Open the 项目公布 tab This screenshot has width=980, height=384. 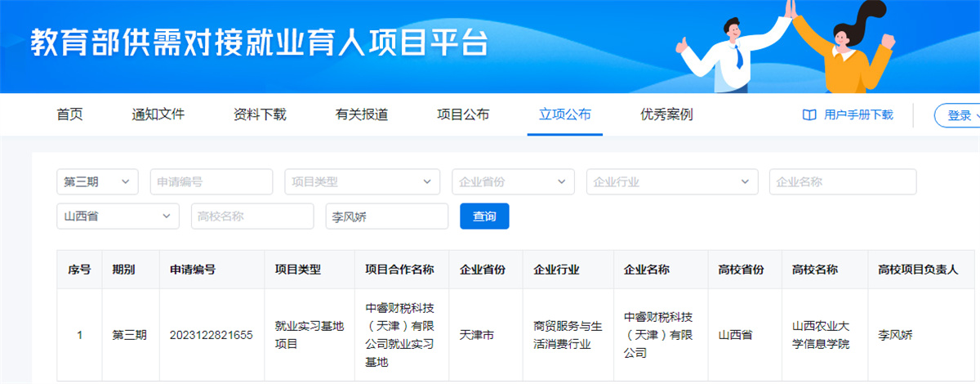point(463,114)
